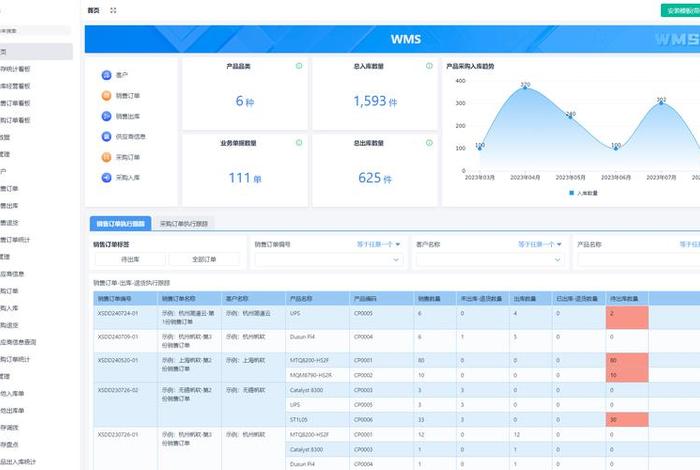700x470 pixels.
Task: Open the 供应商信息 shortcut icon
Action: click(107, 137)
